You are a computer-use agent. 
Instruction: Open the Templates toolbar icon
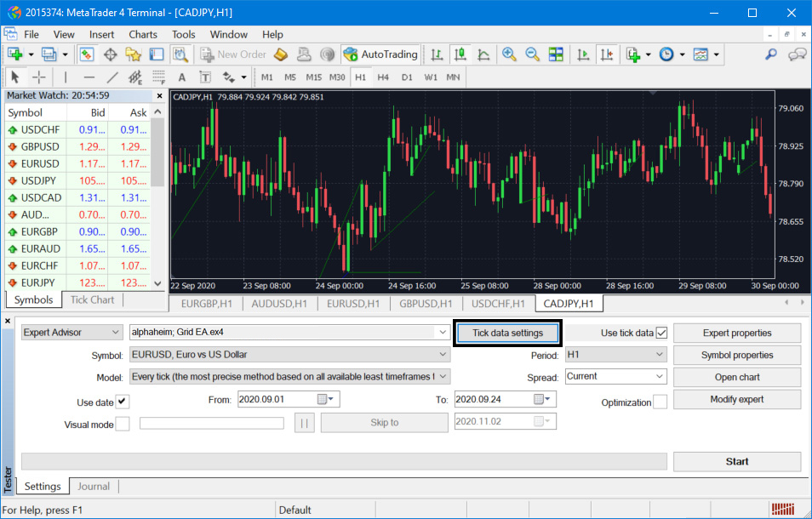[700, 54]
